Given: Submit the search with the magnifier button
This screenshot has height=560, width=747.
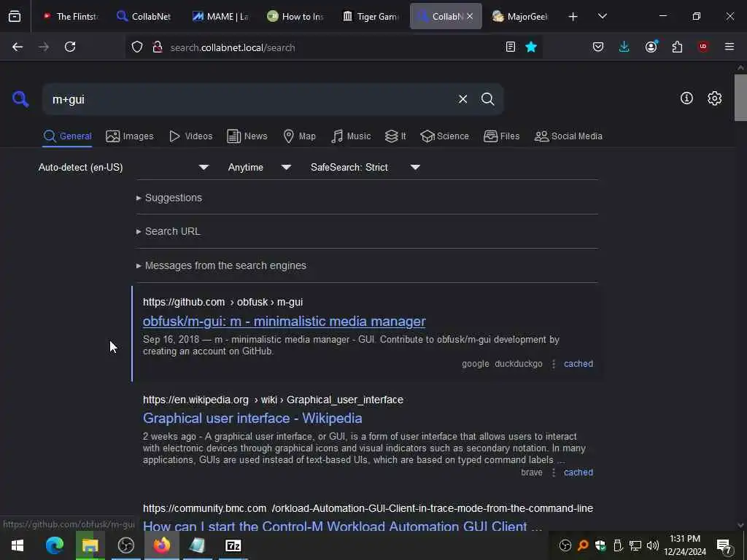Looking at the screenshot, I should 487,99.
